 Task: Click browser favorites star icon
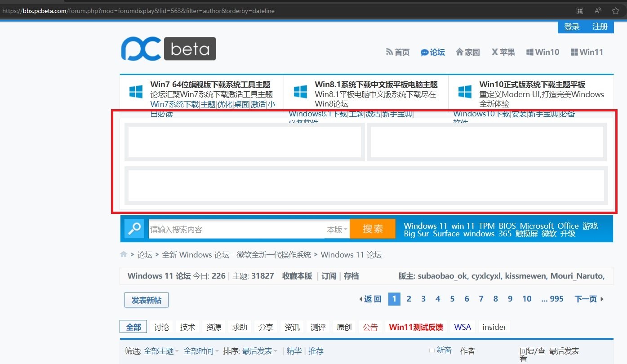pyautogui.click(x=615, y=11)
